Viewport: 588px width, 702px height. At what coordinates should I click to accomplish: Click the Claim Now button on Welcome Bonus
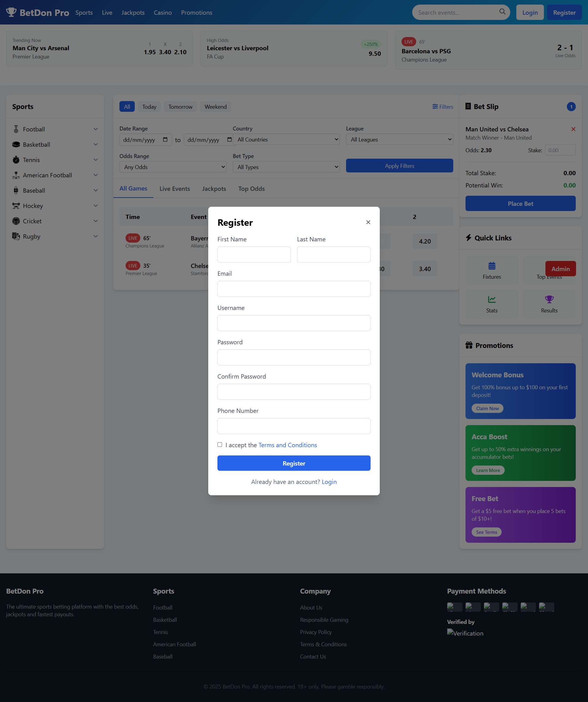pyautogui.click(x=487, y=408)
